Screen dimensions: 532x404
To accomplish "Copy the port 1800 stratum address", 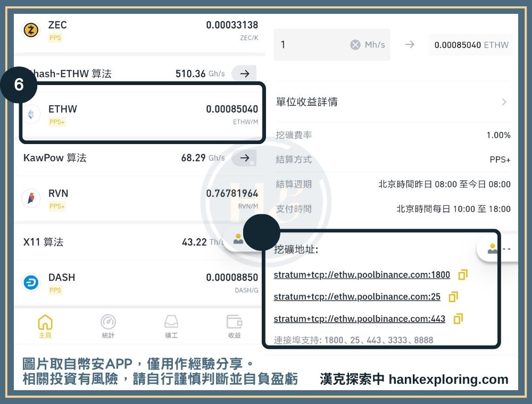I will (463, 274).
